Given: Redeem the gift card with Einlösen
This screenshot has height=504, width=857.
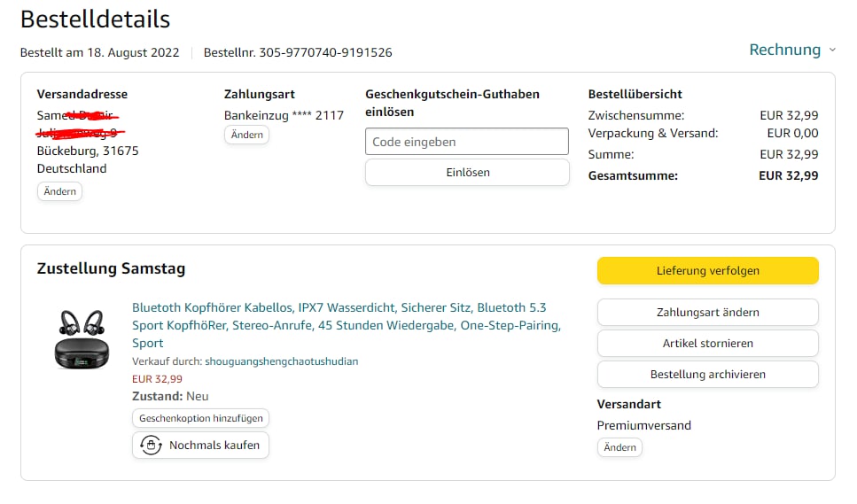Looking at the screenshot, I should [x=466, y=173].
